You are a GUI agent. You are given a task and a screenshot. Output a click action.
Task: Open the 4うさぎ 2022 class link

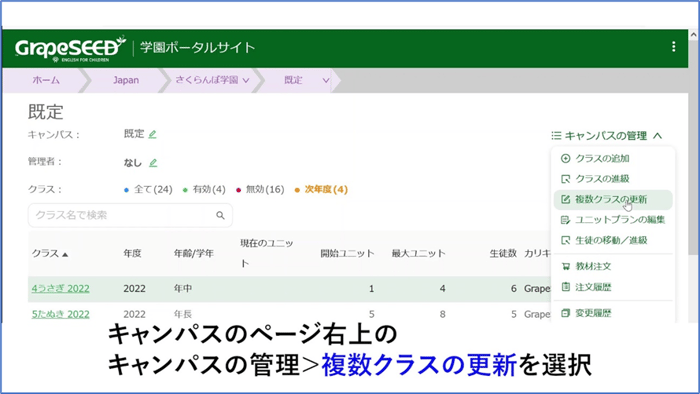[60, 289]
